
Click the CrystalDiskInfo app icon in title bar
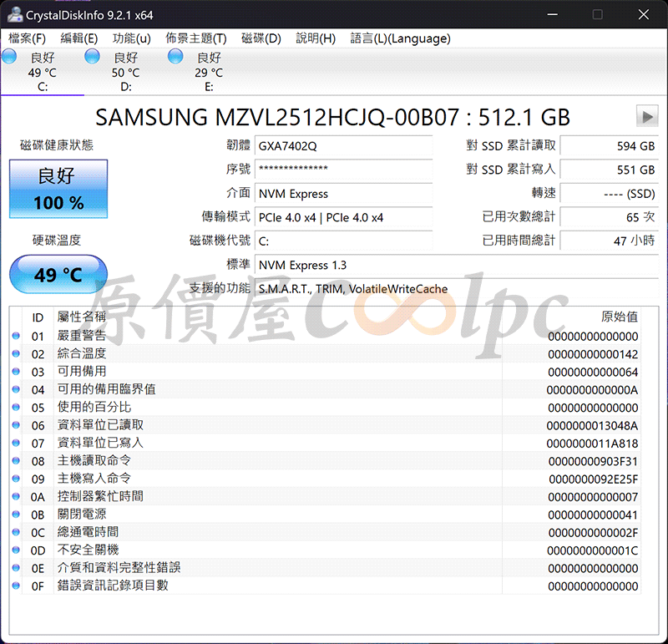(14, 14)
